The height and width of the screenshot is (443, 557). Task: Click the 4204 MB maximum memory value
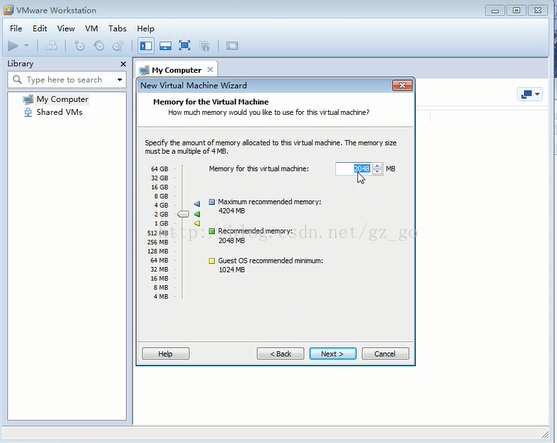tap(232, 211)
